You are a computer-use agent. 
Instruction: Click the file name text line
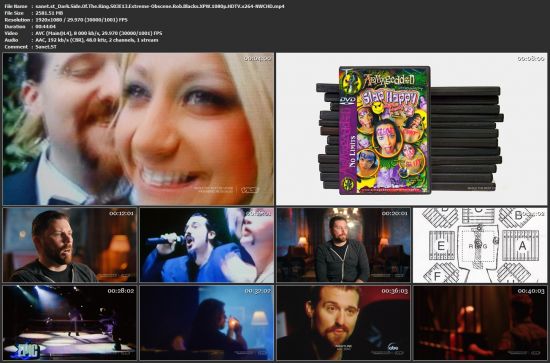pos(144,6)
